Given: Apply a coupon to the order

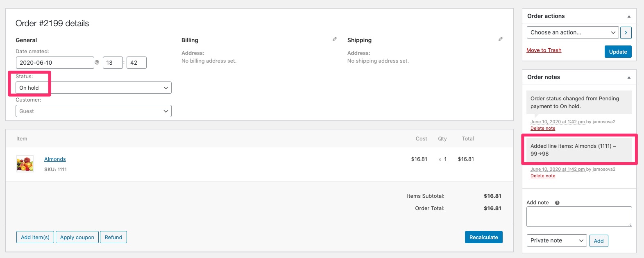Looking at the screenshot, I should point(77,237).
